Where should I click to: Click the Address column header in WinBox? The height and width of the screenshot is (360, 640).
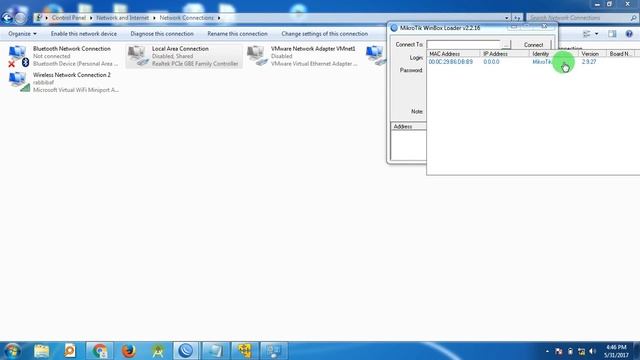point(409,127)
